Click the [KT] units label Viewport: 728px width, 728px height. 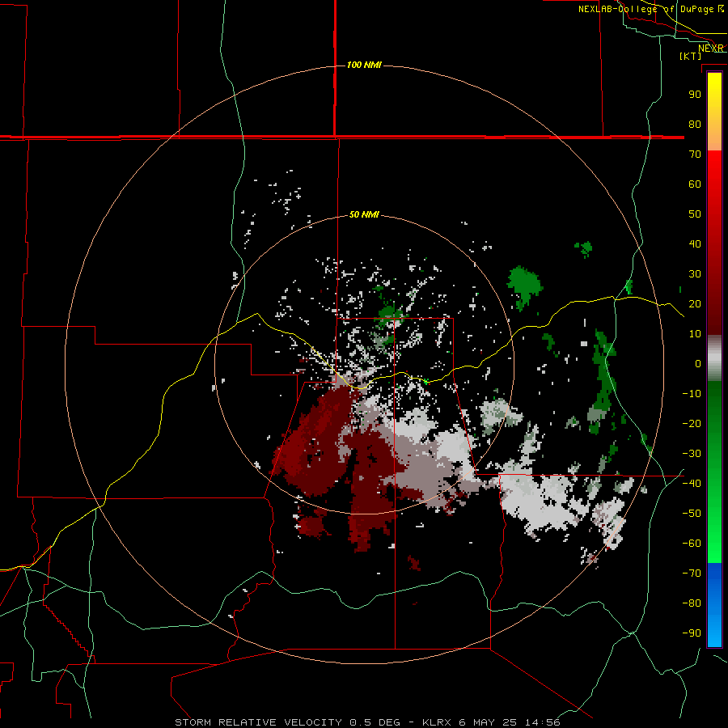(691, 56)
